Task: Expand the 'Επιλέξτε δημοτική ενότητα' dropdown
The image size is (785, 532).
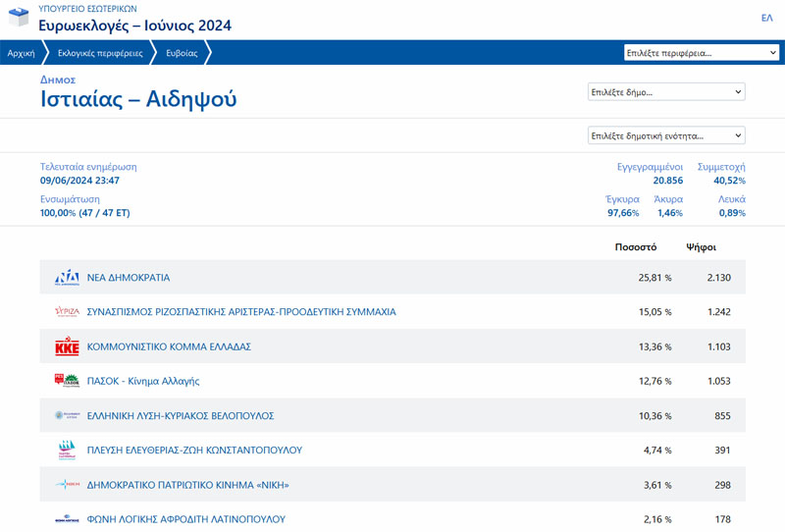Action: pos(666,135)
